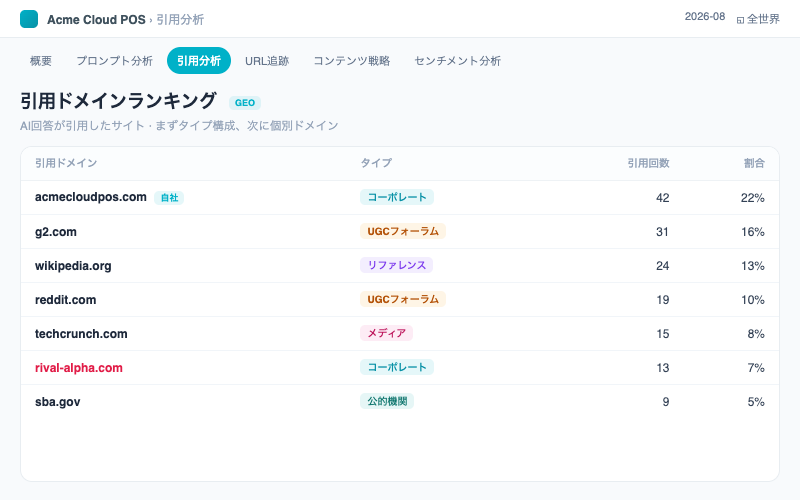
Task: Click the acmecloudpos.com domain
Action: click(x=91, y=197)
